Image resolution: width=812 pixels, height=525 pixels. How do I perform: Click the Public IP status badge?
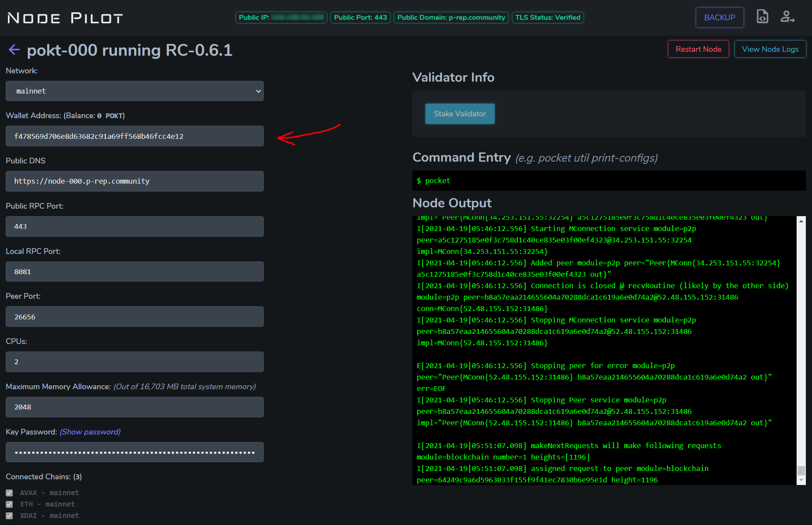click(281, 18)
